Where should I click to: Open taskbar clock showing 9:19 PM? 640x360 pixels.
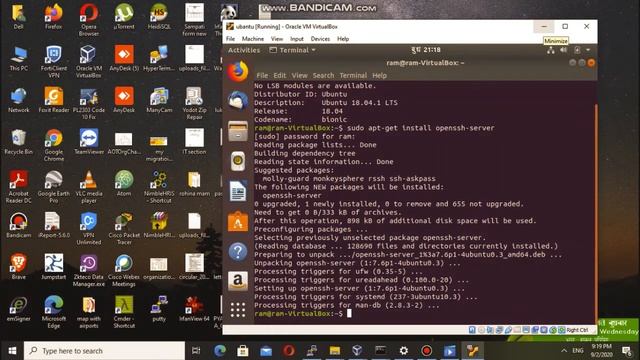pyautogui.click(x=601, y=351)
